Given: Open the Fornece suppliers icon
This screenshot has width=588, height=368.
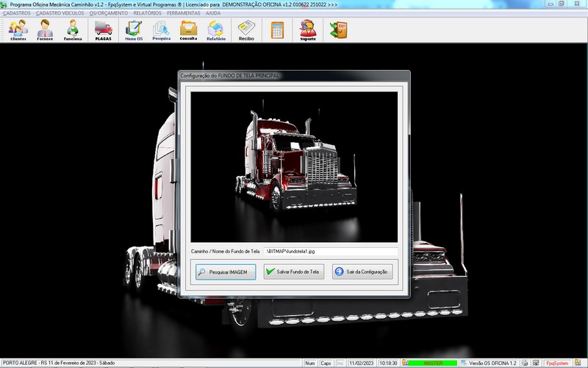Looking at the screenshot, I should [45, 29].
